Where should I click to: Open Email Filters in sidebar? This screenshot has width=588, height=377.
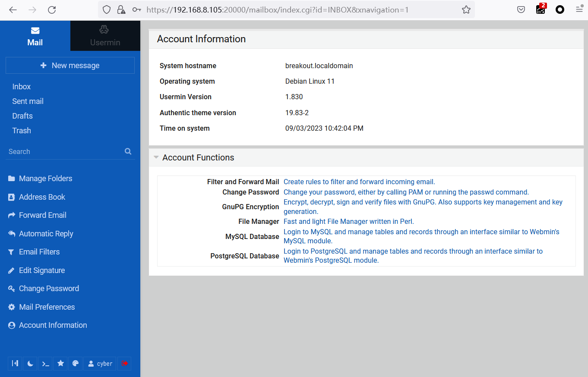(39, 252)
